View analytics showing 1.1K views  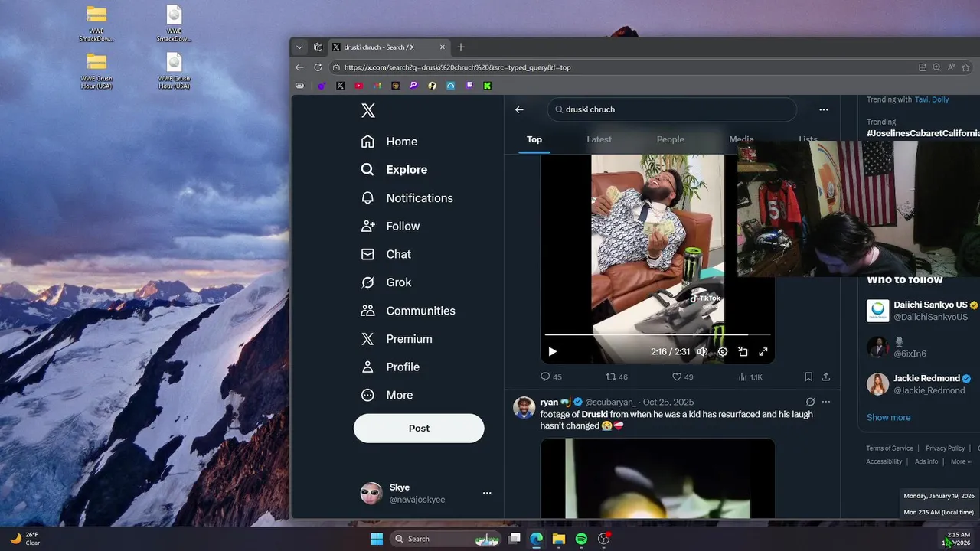[x=750, y=377]
